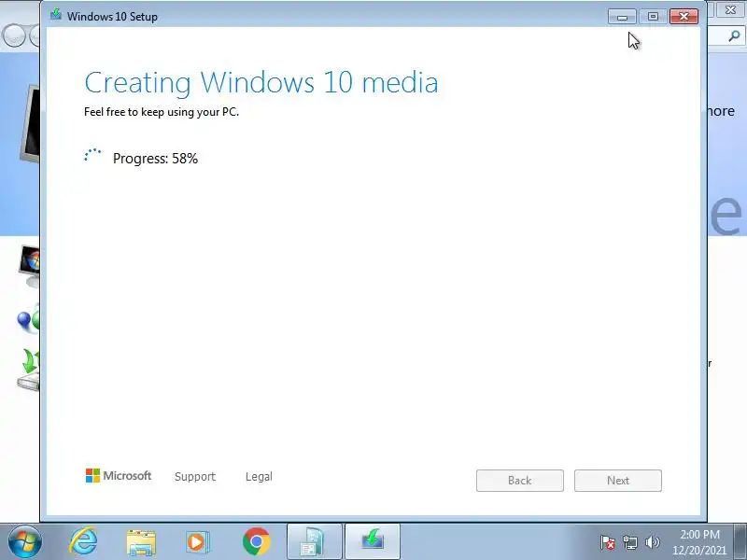
Task: Click the search magnifier in background window
Action: coord(734,35)
